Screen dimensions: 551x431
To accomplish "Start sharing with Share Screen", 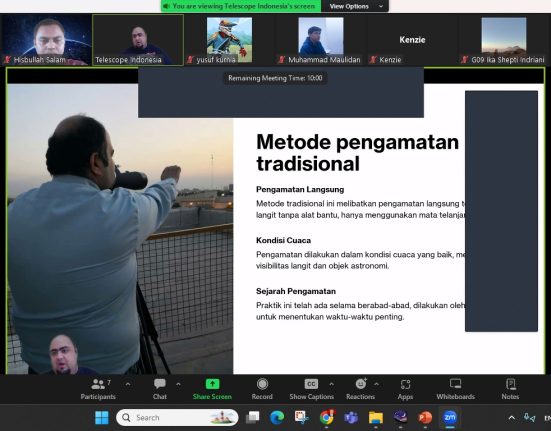I will [212, 389].
